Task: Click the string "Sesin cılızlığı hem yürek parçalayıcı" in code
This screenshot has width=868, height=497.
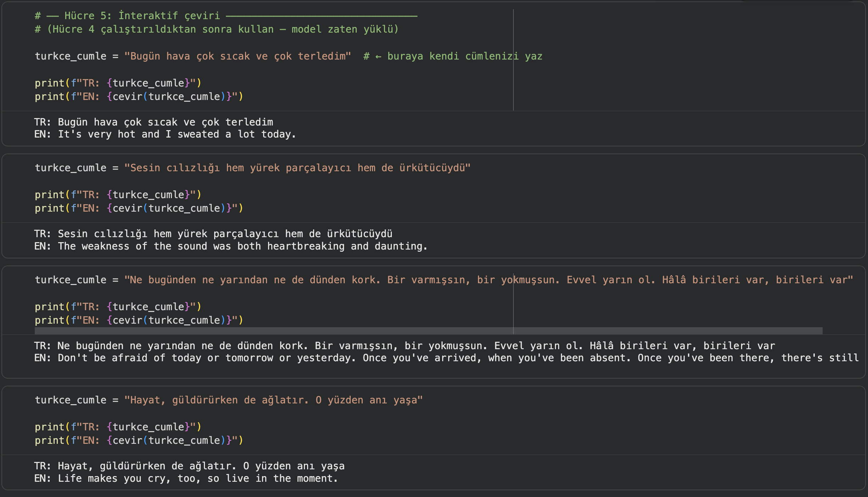Action: 238,168
